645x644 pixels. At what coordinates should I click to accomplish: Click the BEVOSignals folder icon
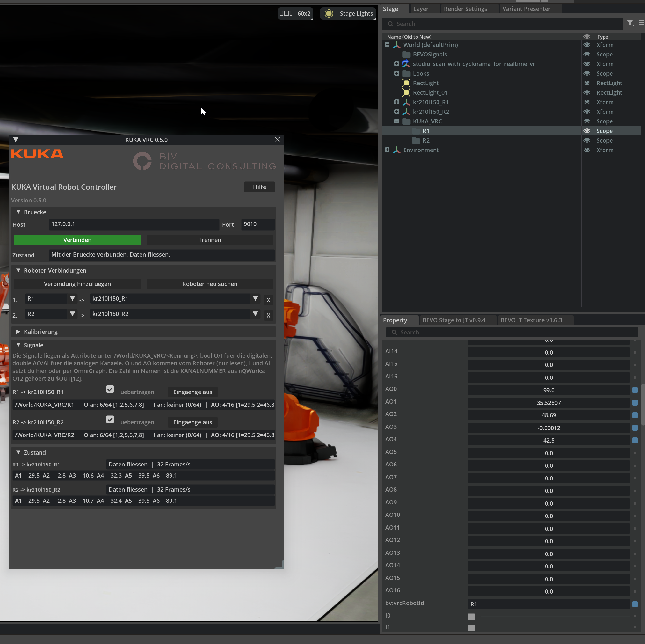(406, 55)
